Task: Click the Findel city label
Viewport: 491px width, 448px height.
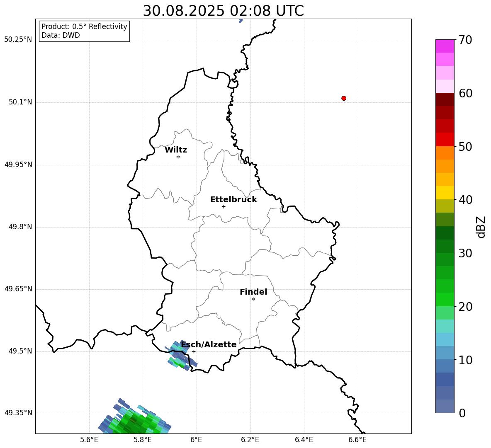Action: coord(253,292)
